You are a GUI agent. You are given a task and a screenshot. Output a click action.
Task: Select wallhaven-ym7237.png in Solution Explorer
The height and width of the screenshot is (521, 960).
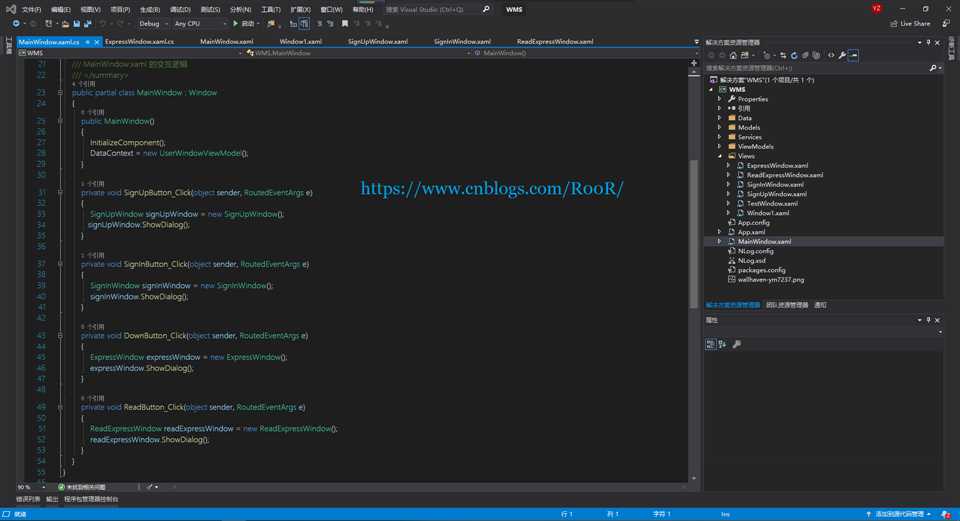pos(771,280)
